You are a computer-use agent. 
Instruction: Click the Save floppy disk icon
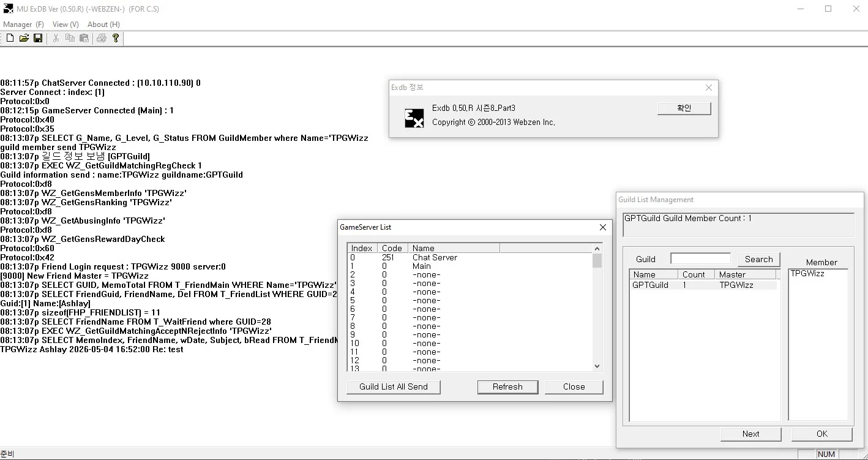(x=38, y=38)
